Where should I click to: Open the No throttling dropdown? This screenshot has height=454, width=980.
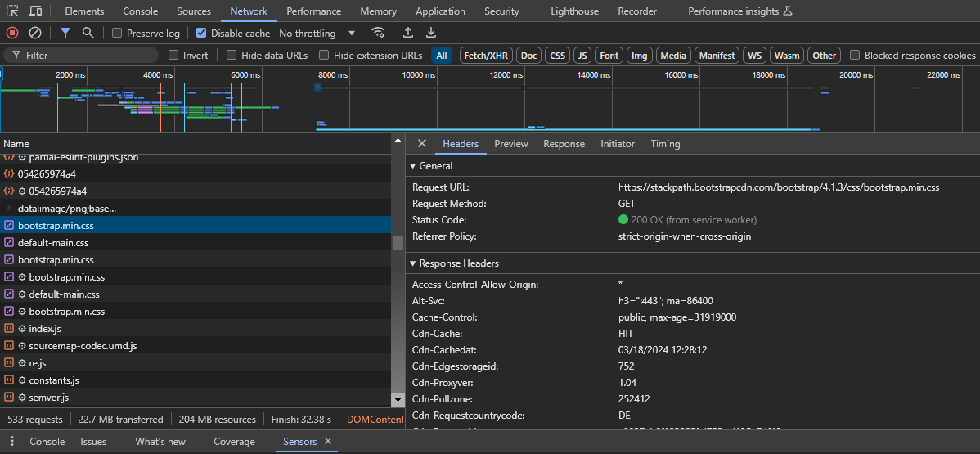tap(317, 34)
